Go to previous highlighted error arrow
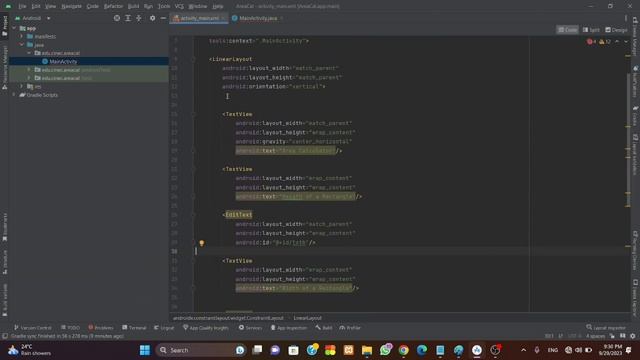This screenshot has height=360, width=640. pyautogui.click(x=617, y=42)
